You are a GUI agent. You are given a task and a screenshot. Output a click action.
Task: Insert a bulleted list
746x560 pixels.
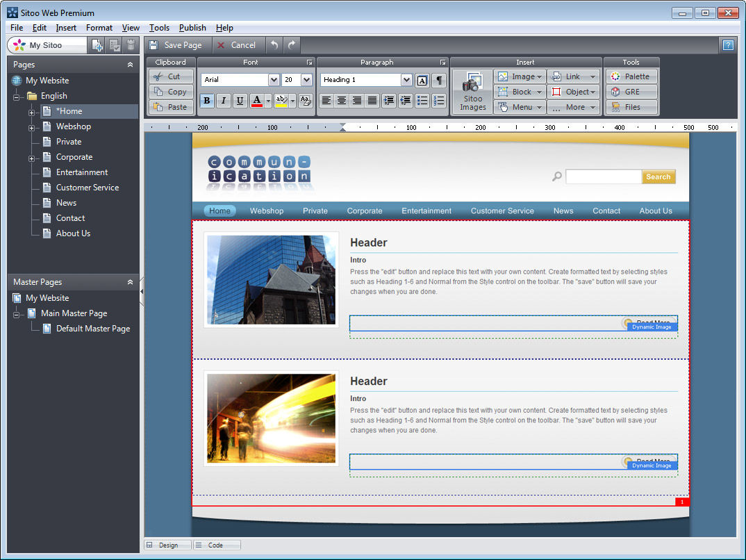click(x=422, y=101)
